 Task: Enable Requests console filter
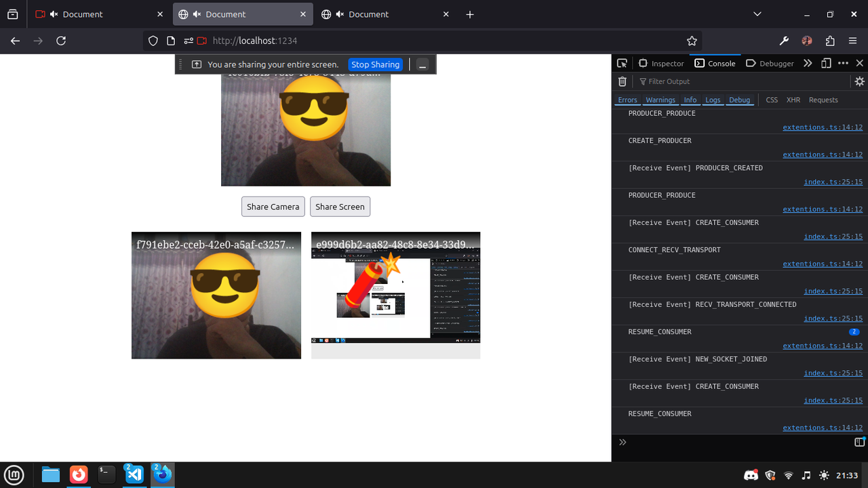(x=823, y=100)
